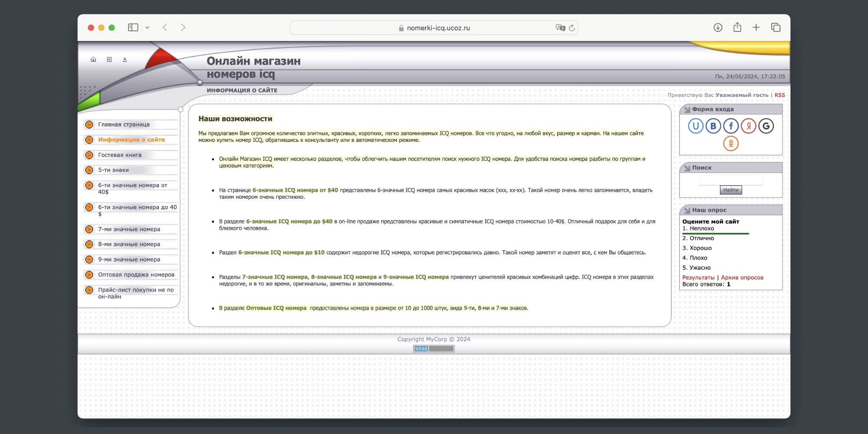Open Архив опросов link
This screenshot has width=868, height=434.
click(742, 277)
